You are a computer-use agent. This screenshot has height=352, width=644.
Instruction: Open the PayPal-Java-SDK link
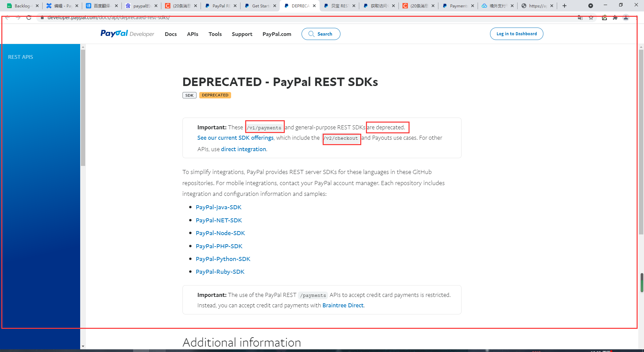(218, 207)
